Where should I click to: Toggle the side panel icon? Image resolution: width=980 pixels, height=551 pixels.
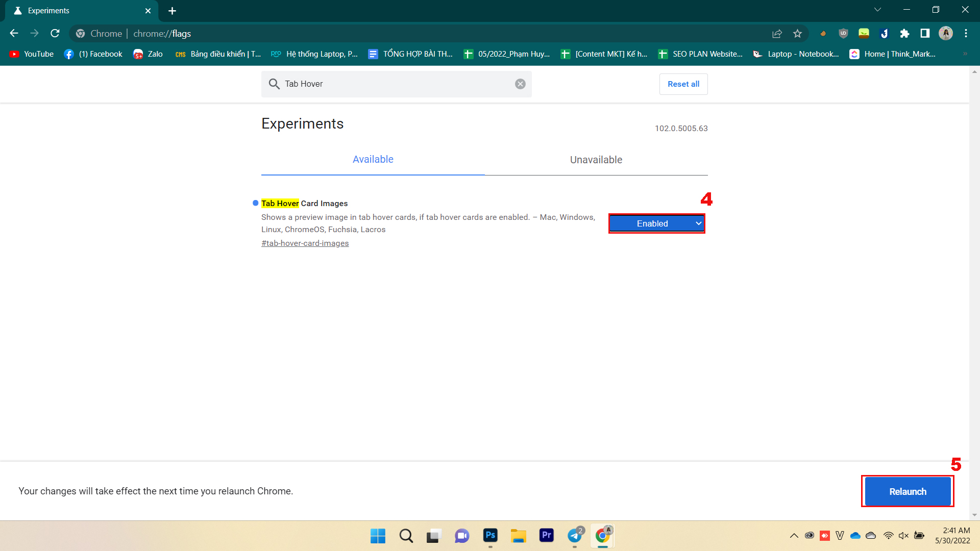click(925, 34)
